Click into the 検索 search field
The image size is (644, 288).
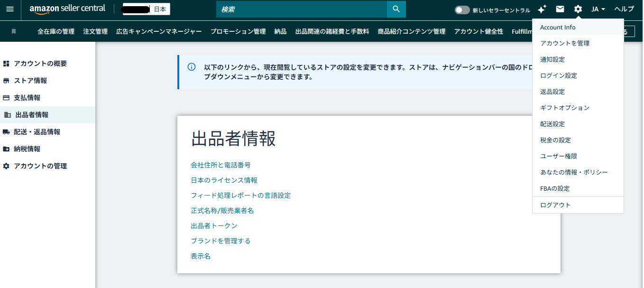pos(302,9)
